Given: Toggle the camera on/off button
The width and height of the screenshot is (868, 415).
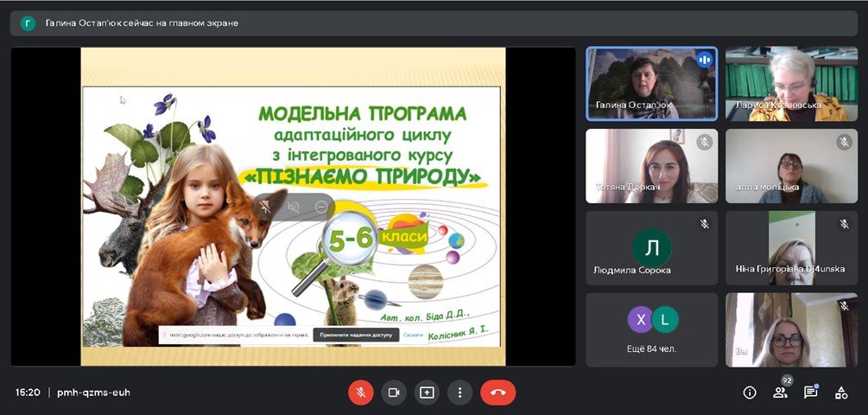Looking at the screenshot, I should tap(394, 393).
